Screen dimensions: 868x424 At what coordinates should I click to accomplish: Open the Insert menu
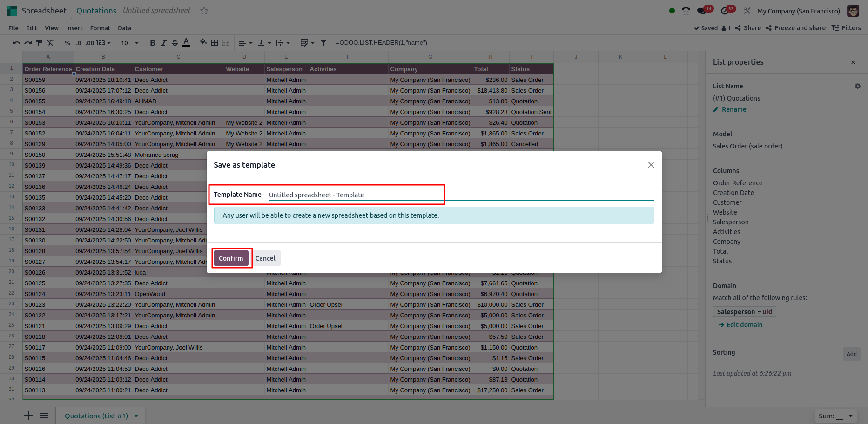(74, 28)
